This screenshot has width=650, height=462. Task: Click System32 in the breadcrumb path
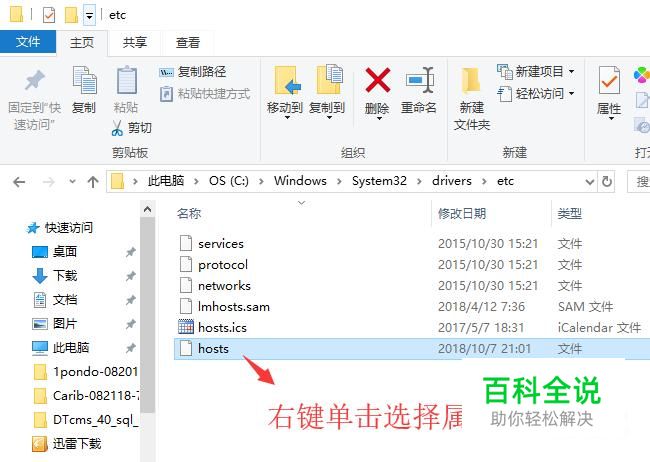[379, 181]
